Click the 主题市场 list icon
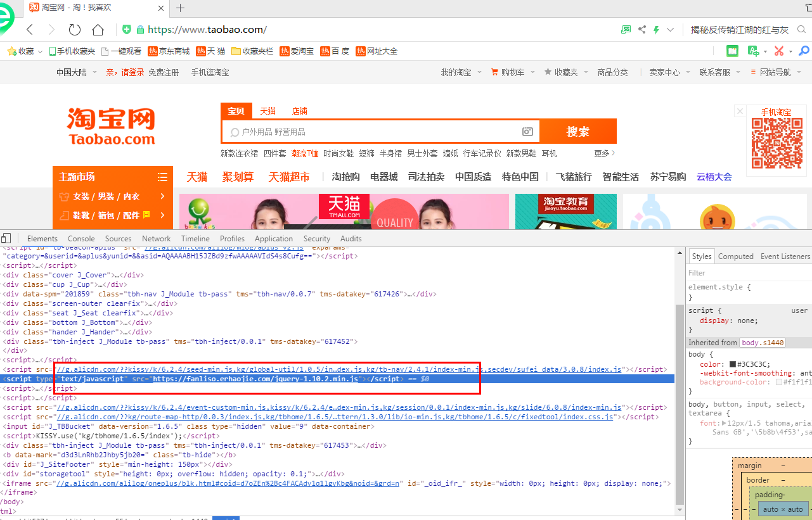Image resolution: width=812 pixels, height=520 pixels. pos(163,177)
